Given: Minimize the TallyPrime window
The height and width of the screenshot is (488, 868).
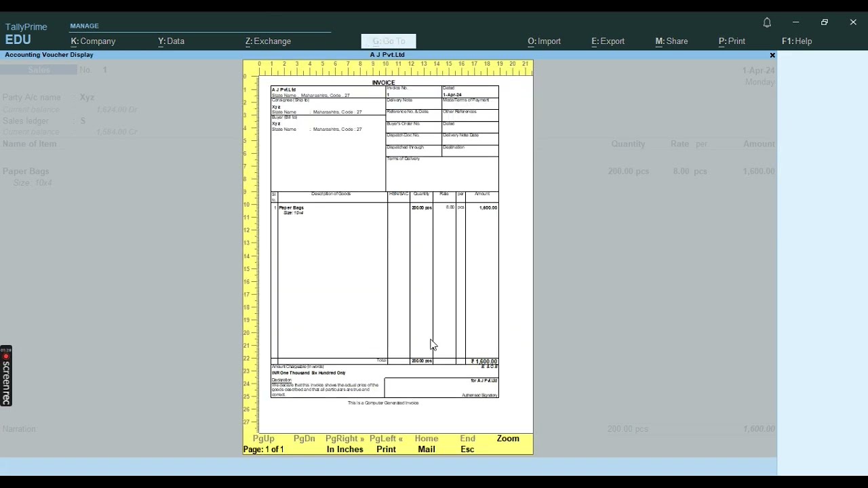Looking at the screenshot, I should pyautogui.click(x=795, y=22).
